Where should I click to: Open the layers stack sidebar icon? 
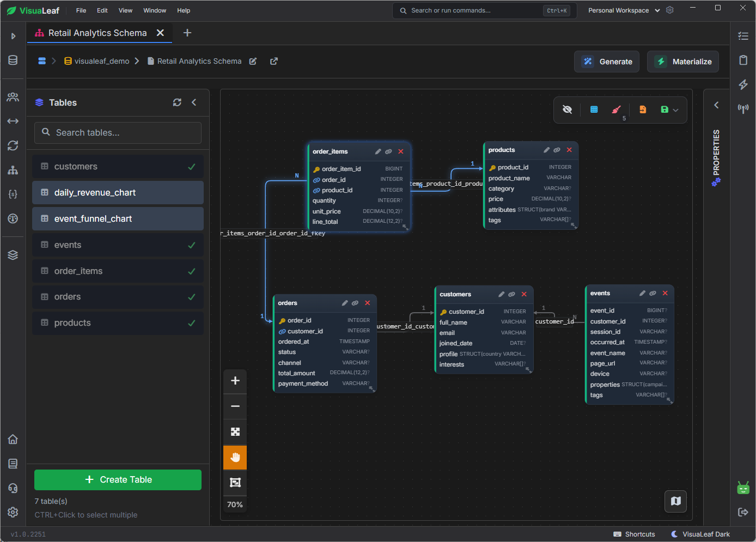[13, 255]
